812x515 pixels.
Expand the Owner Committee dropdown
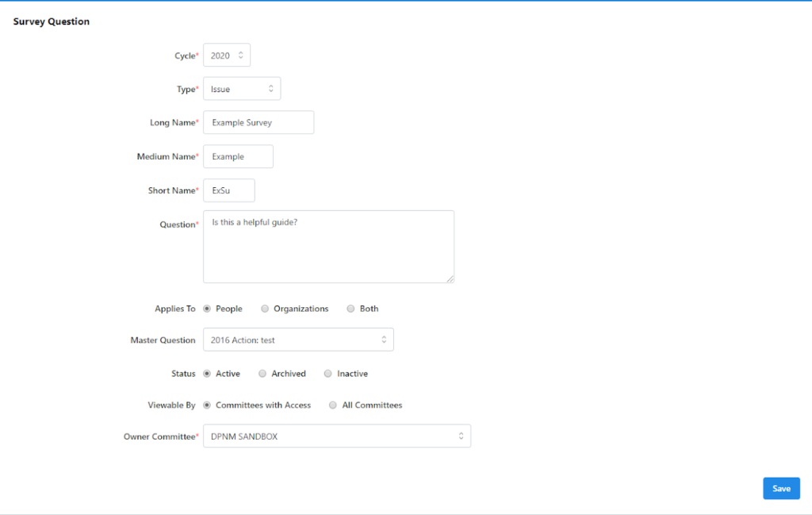337,436
